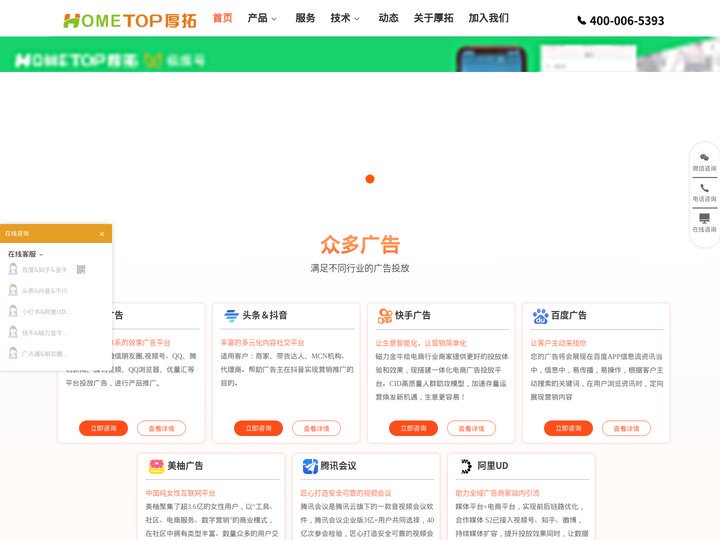This screenshot has width=720, height=540.
Task: Click tagline 中国纯女性互联网平台
Action: tap(180, 493)
